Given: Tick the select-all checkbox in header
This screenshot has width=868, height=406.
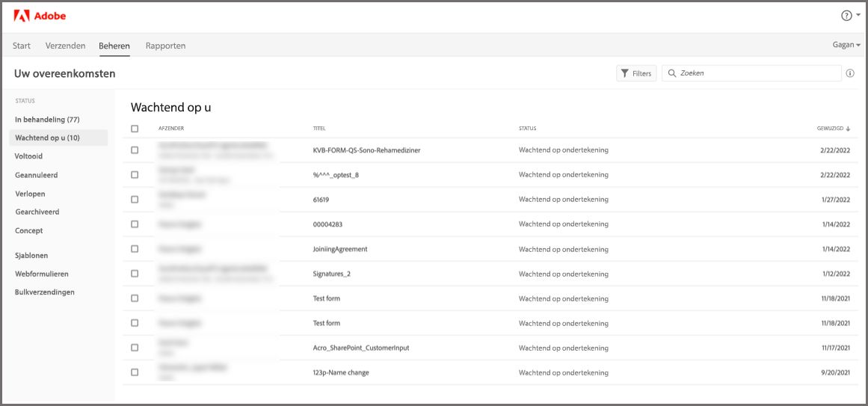Looking at the screenshot, I should (x=135, y=129).
